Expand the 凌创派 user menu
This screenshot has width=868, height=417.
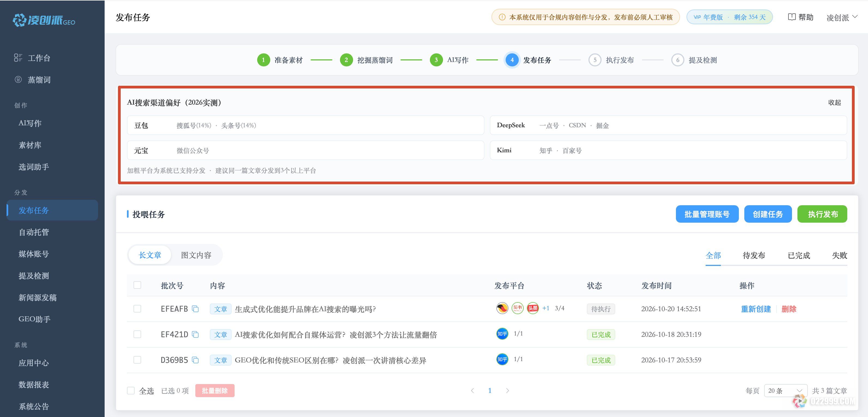tap(842, 17)
